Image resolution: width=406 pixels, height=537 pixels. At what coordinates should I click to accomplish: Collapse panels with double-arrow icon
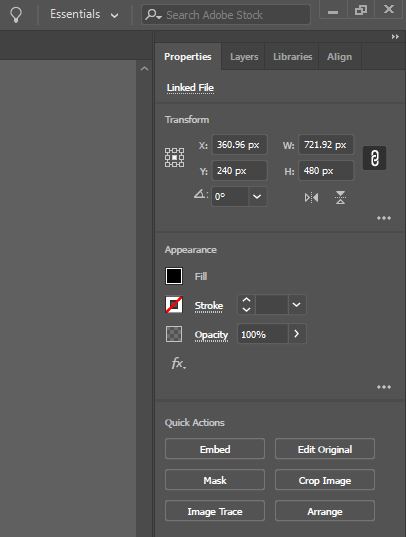point(395,37)
